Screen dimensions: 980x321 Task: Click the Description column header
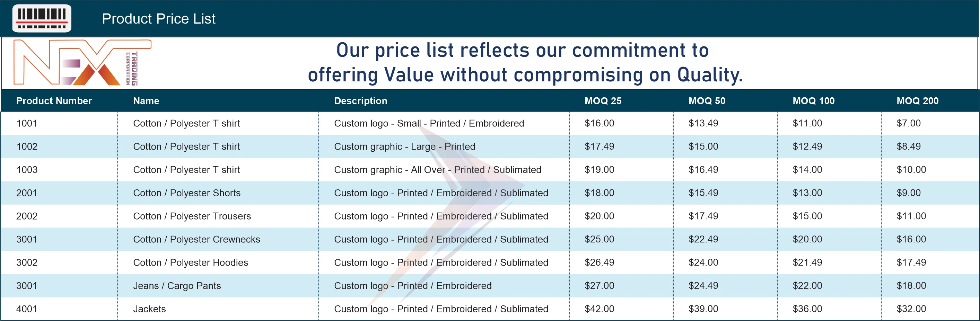click(361, 101)
